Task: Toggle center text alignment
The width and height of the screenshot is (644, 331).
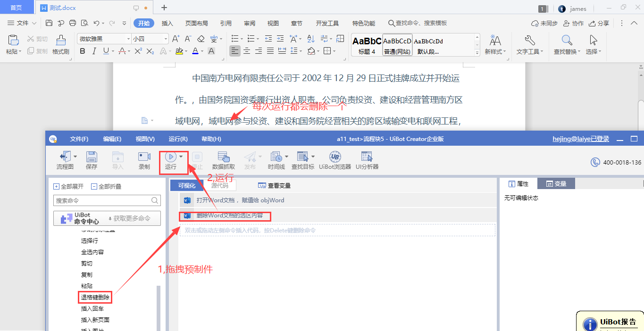Action: [246, 51]
